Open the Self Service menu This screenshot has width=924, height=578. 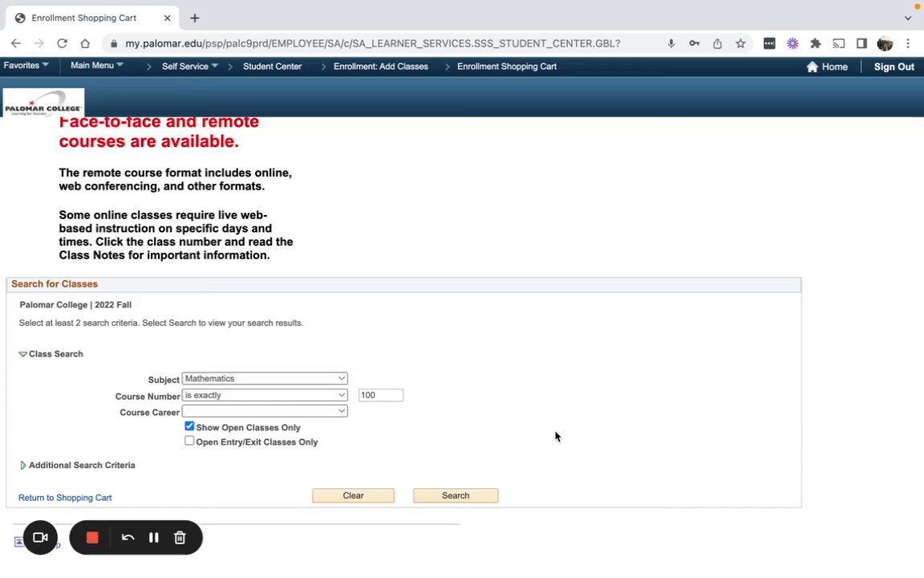[x=190, y=66]
